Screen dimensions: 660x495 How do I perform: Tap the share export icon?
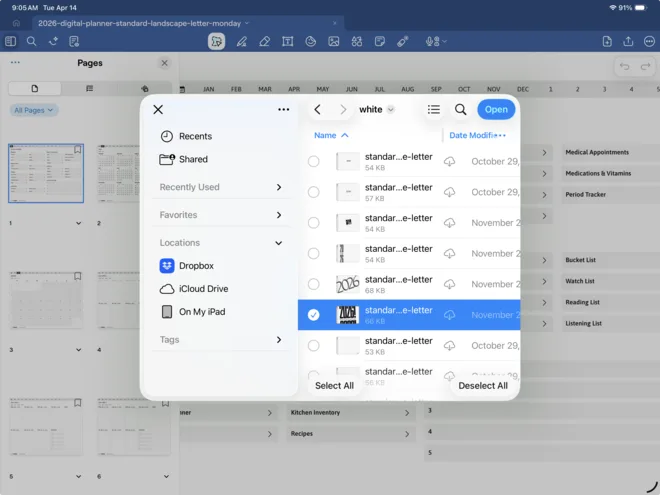click(628, 41)
